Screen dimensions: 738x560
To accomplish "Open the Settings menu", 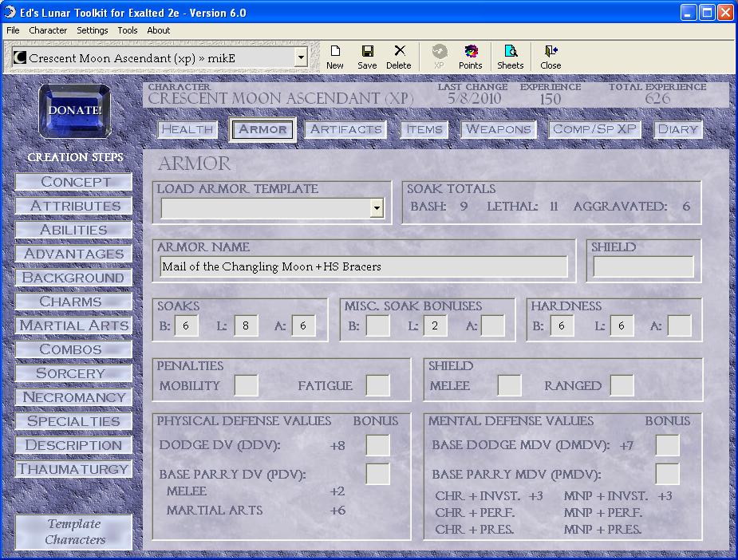I will tap(93, 30).
